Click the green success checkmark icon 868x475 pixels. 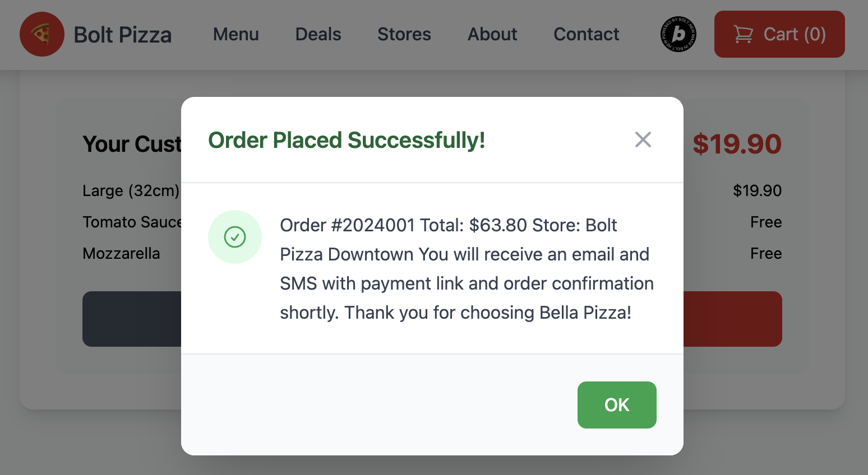[x=235, y=237]
